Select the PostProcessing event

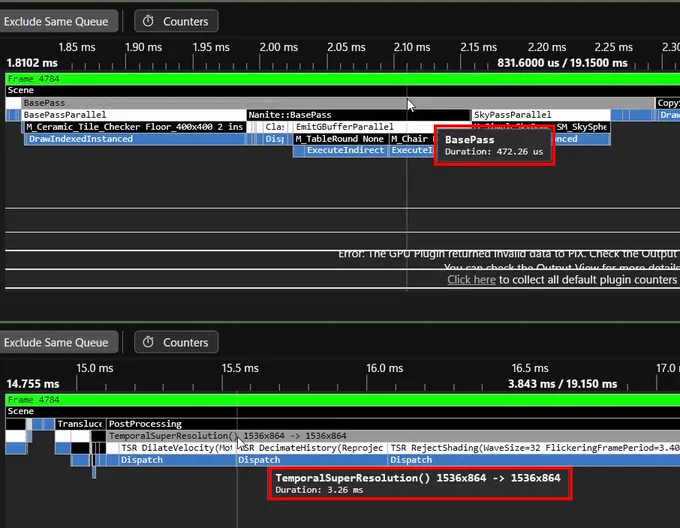[393, 424]
